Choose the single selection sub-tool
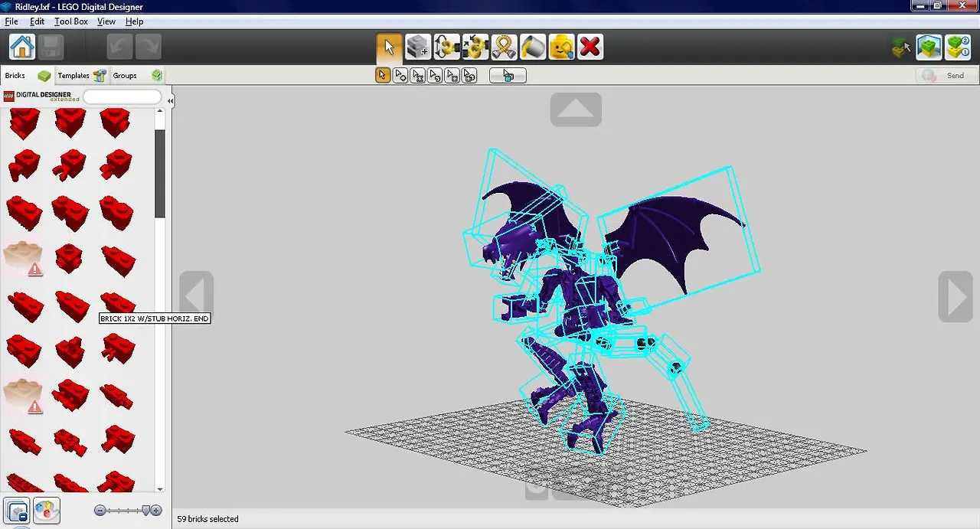 (383, 75)
